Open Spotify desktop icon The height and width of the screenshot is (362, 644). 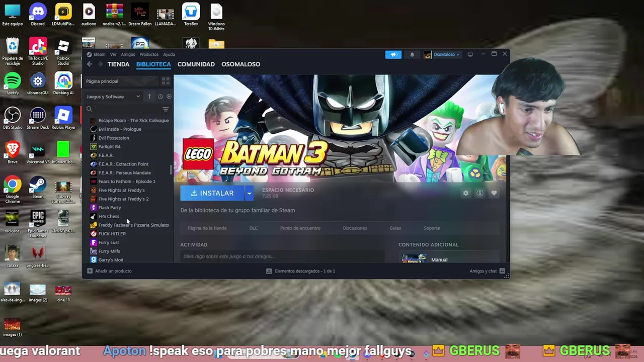[x=13, y=84]
